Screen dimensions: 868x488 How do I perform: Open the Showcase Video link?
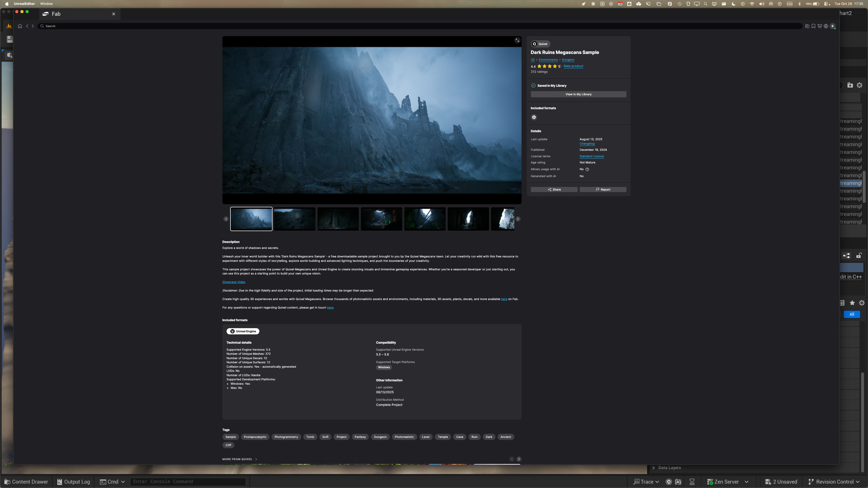tap(234, 282)
